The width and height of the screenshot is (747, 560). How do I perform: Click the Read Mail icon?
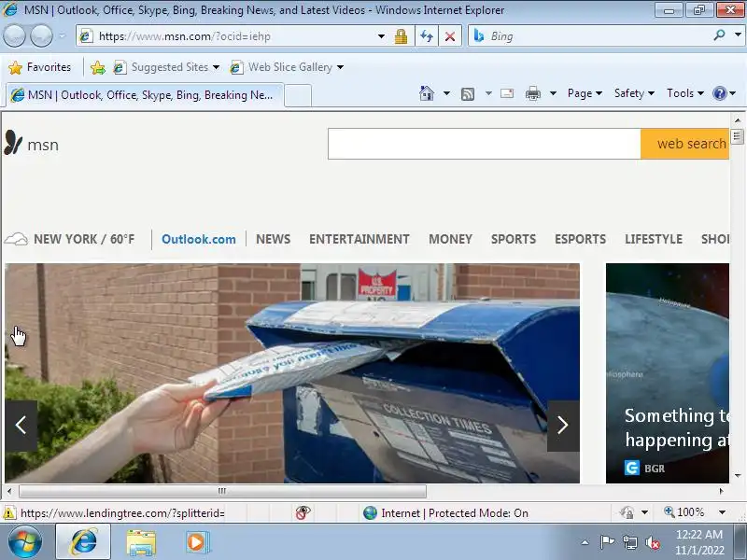tap(507, 93)
